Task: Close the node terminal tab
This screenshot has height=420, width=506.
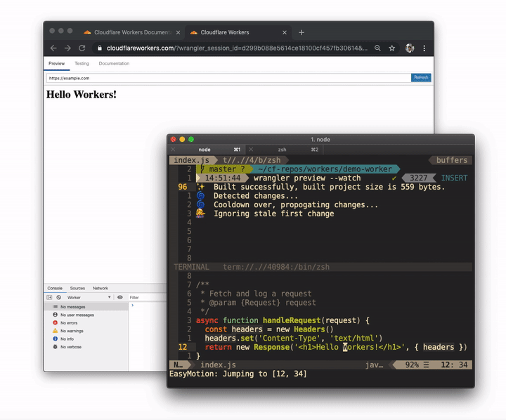Action: [174, 150]
